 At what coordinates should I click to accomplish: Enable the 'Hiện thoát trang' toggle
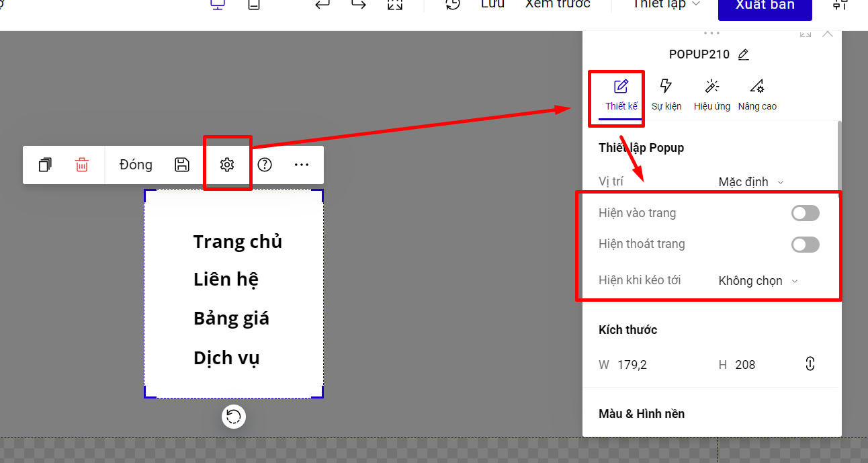point(805,245)
